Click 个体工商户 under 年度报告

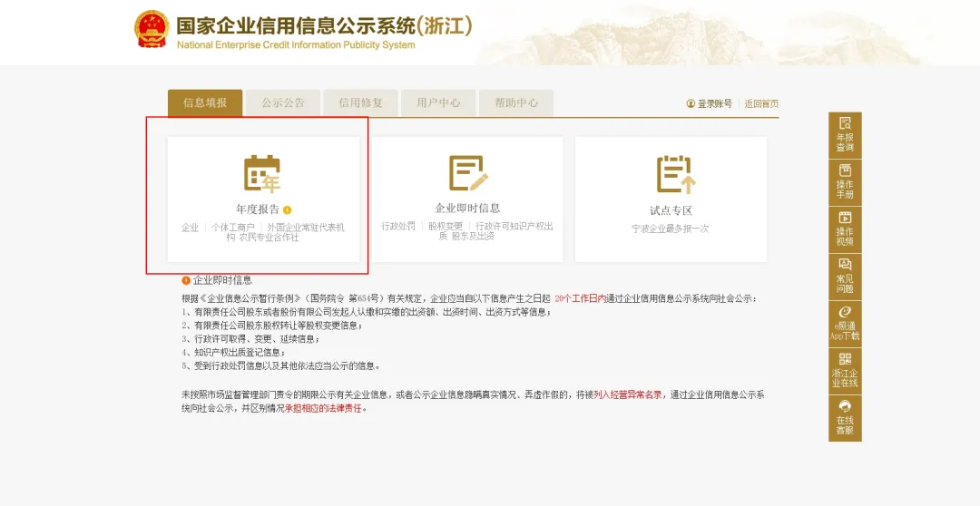pyautogui.click(x=232, y=228)
